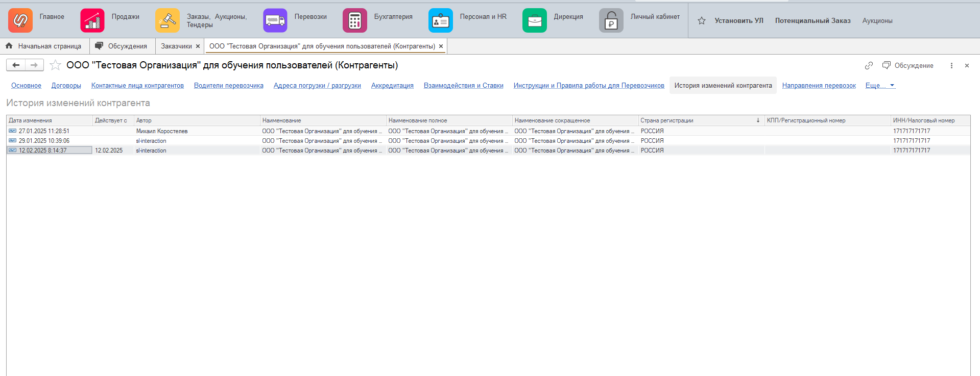Open the Главное section icon
Screen dimensions: 980x376
click(x=20, y=20)
